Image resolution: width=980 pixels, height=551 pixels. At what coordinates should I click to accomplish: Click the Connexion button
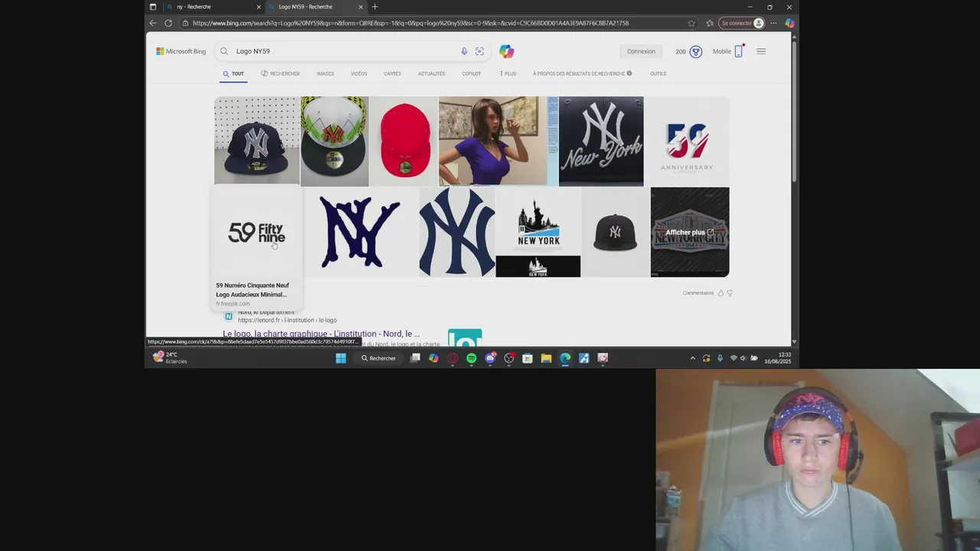(x=641, y=51)
